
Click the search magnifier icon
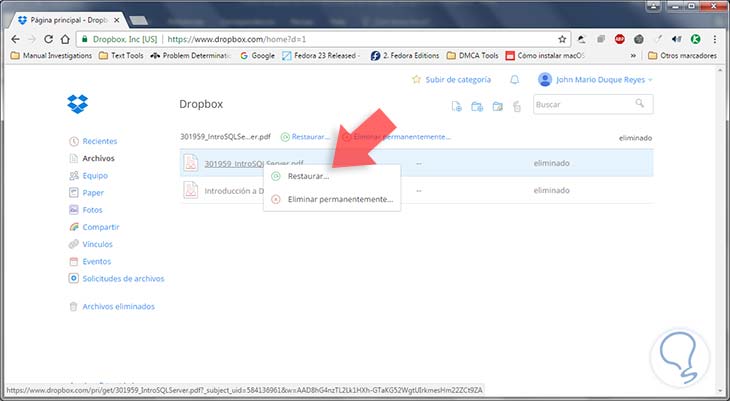[x=640, y=103]
